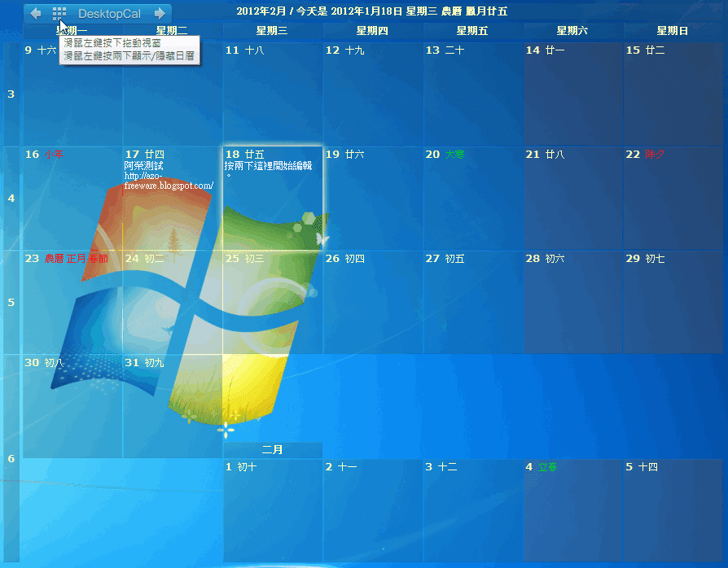Select the day cell for 31 初九

click(x=173, y=407)
